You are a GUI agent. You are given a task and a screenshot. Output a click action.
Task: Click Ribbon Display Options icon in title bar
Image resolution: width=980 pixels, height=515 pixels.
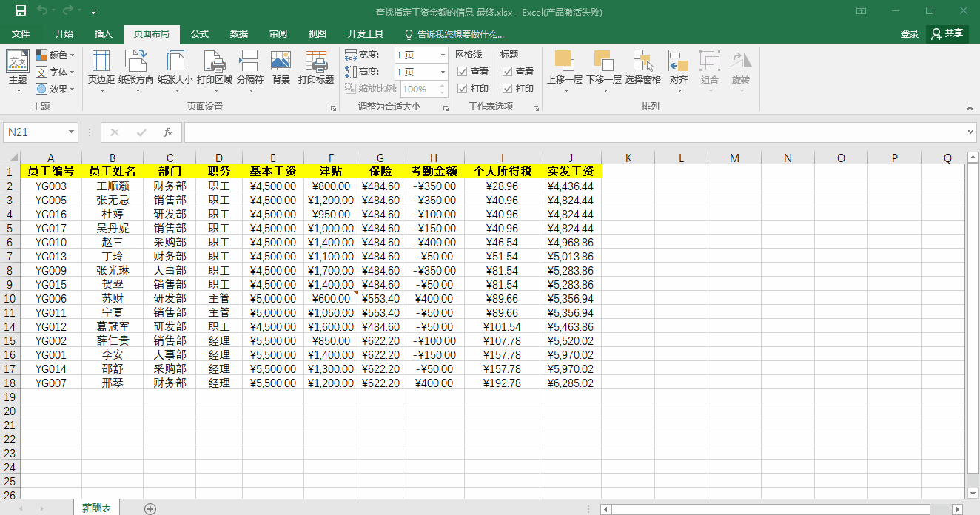(x=861, y=11)
